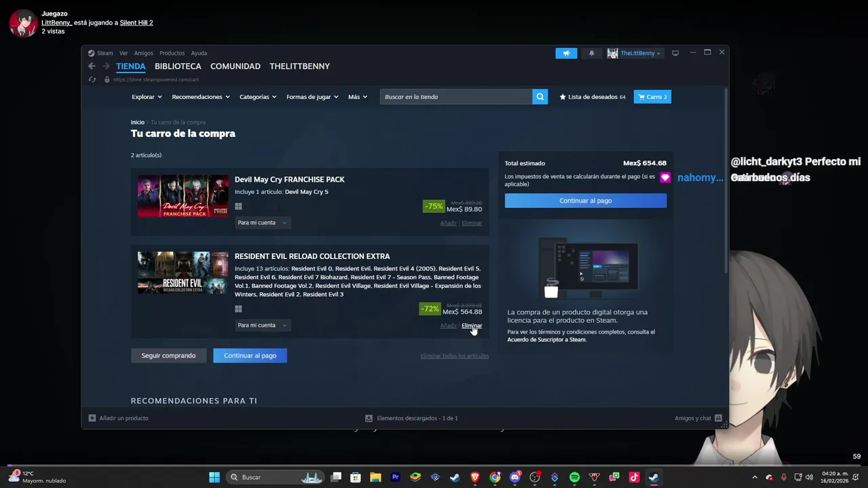The width and height of the screenshot is (868, 488).
Task: Open Amigos y chat panel
Action: click(x=698, y=418)
